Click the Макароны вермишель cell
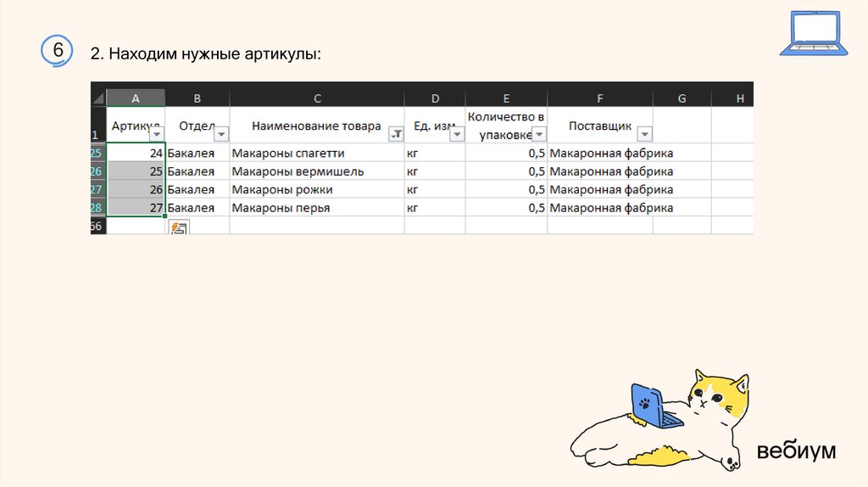Screen dimensions: 868x487 coord(317,171)
